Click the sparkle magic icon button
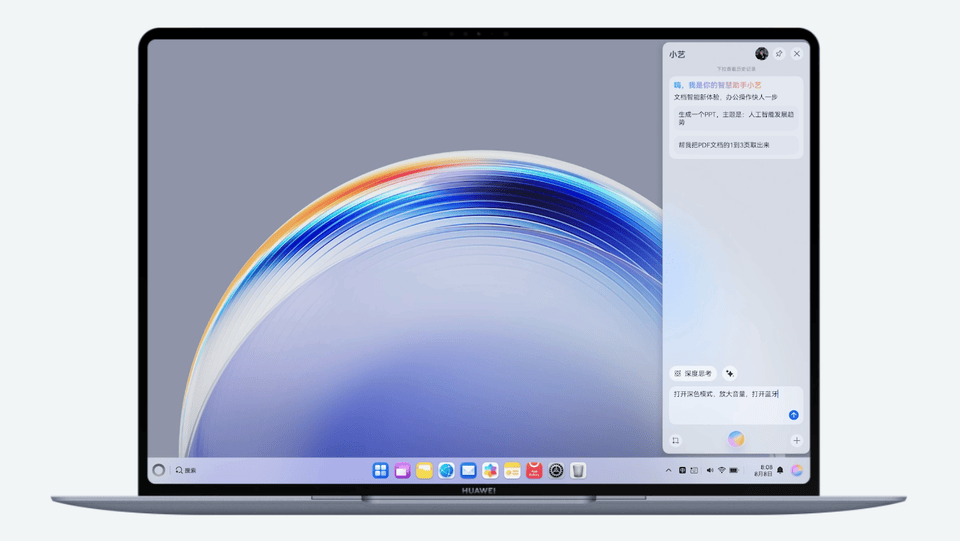The height and width of the screenshot is (541, 960). click(729, 373)
